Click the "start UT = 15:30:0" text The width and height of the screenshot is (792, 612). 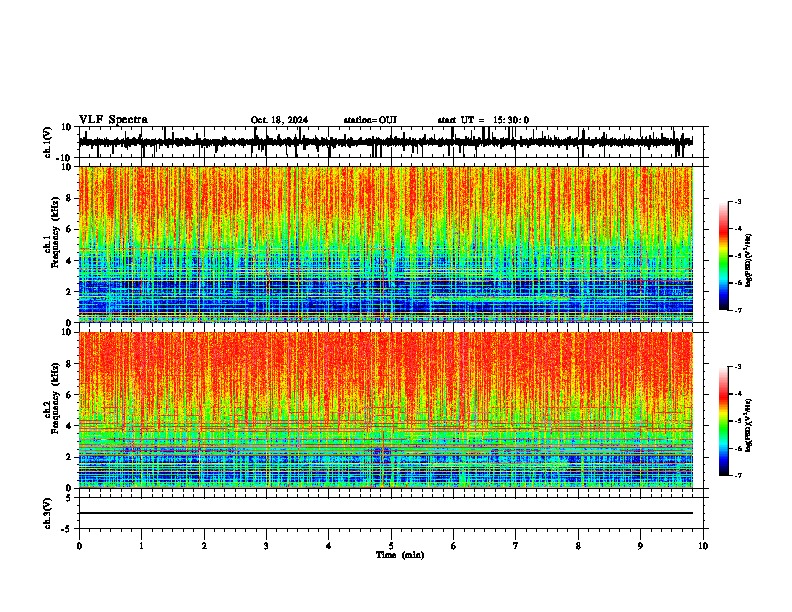click(483, 120)
